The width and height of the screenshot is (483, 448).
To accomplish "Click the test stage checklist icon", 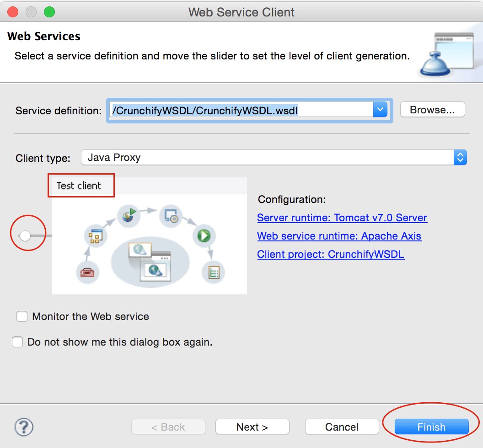I will (214, 272).
